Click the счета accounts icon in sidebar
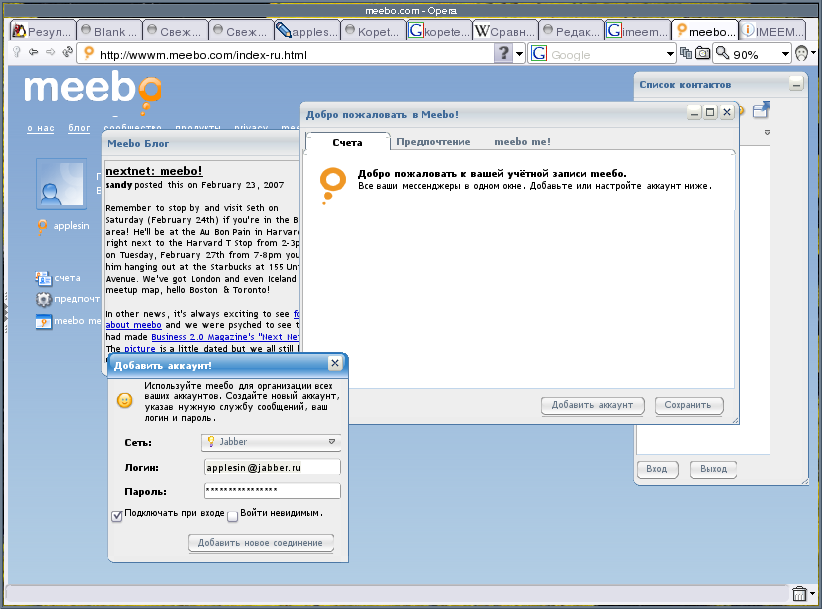This screenshot has height=609, width=822. coord(43,278)
